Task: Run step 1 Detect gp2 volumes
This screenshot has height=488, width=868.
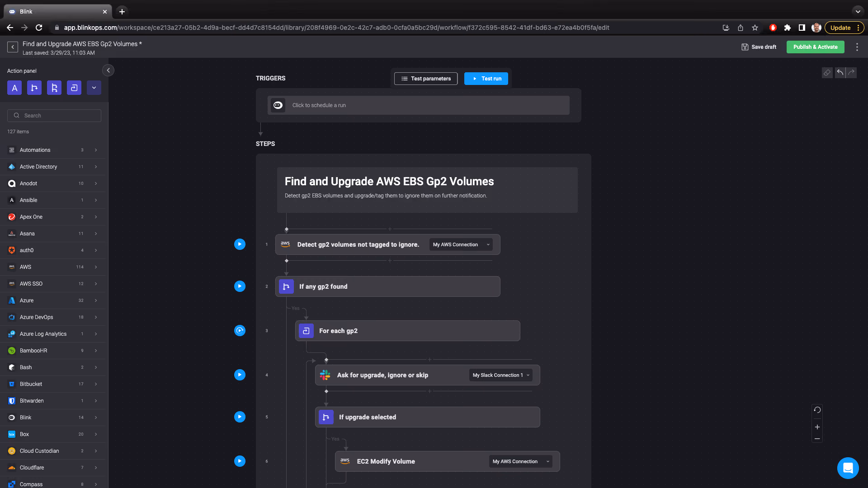Action: pyautogui.click(x=240, y=244)
